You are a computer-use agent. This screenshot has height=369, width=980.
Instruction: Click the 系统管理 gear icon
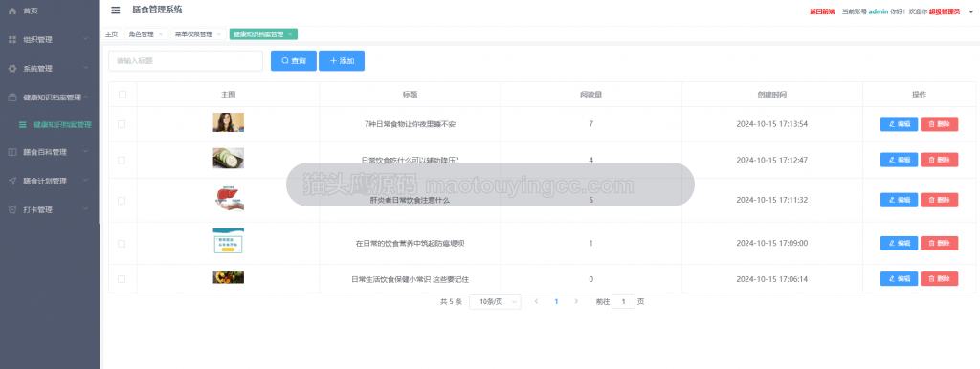click(x=11, y=69)
